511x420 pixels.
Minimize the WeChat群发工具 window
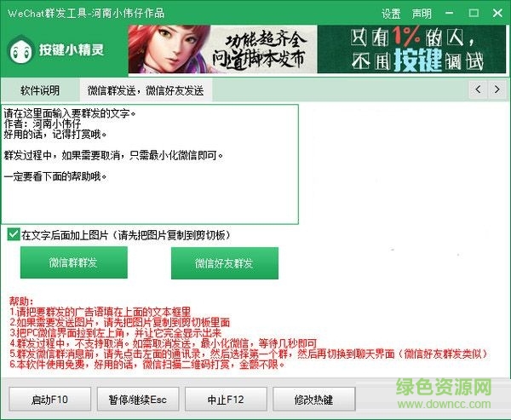point(450,13)
